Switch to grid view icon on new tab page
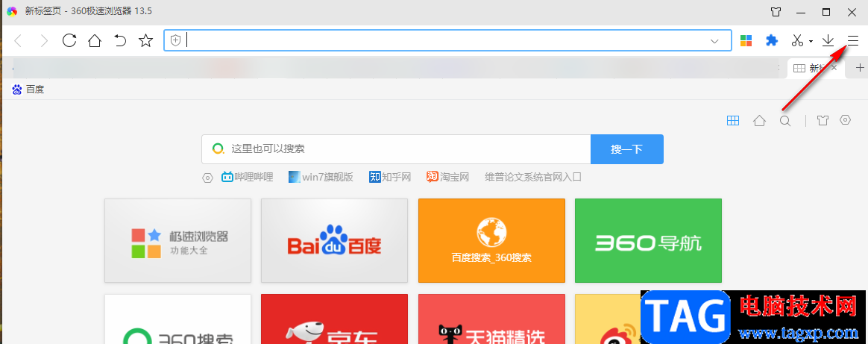The height and width of the screenshot is (344, 868). coord(733,120)
